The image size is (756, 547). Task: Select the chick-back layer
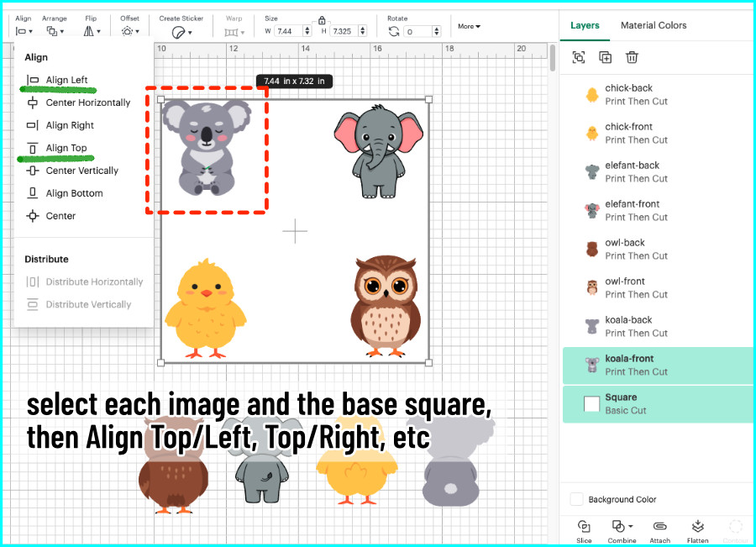click(x=658, y=95)
